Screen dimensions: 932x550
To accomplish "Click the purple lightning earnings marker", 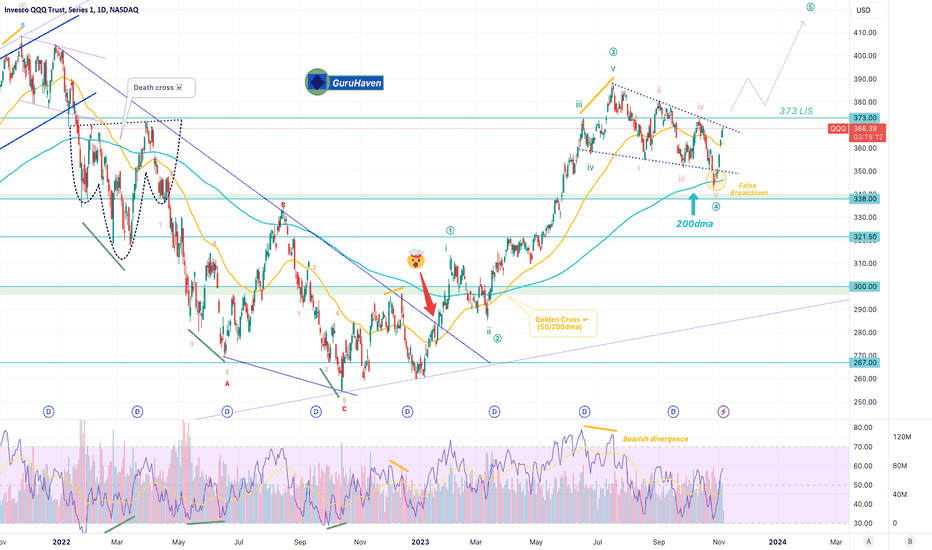I will [x=723, y=411].
